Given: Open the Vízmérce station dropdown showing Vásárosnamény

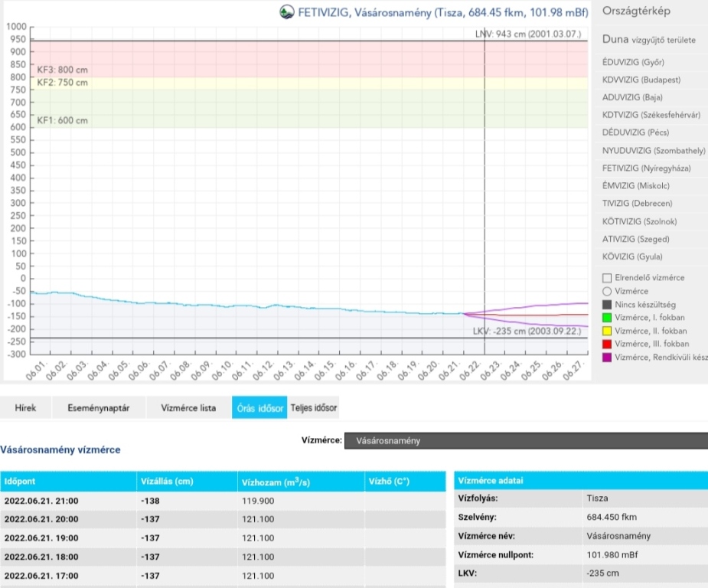Looking at the screenshot, I should point(526,441).
